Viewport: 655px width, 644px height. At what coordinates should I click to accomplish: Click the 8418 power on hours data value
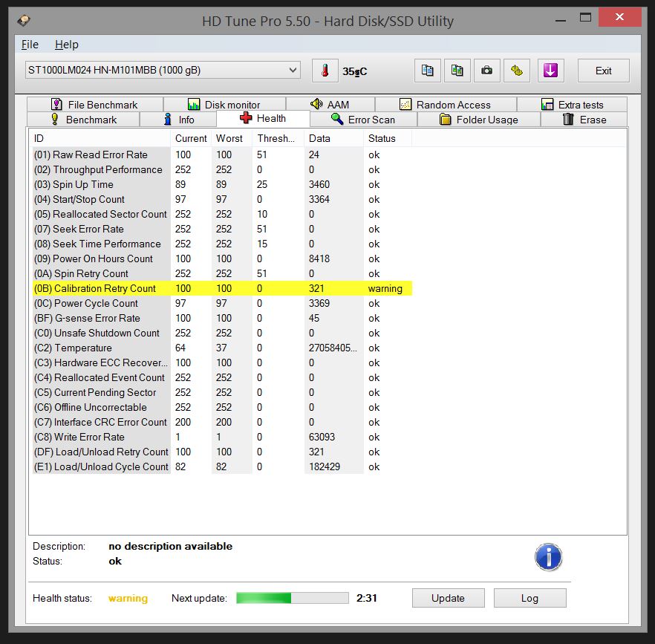(x=319, y=258)
